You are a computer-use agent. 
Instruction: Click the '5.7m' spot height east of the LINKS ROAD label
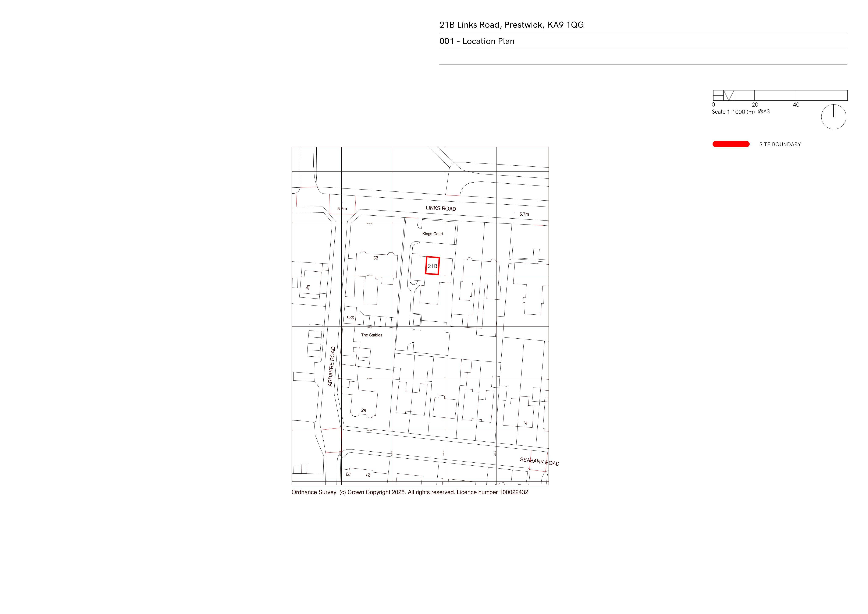pos(524,214)
